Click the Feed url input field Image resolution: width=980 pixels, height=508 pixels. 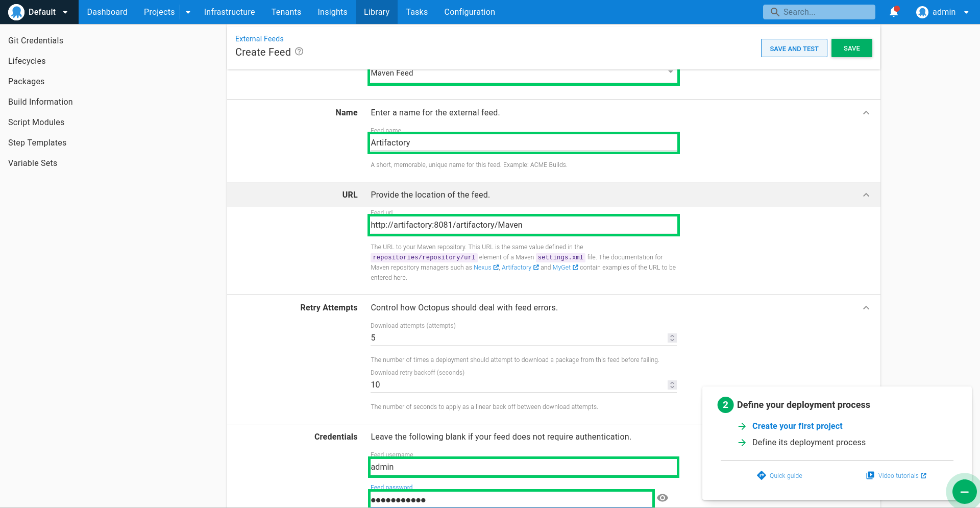(524, 225)
